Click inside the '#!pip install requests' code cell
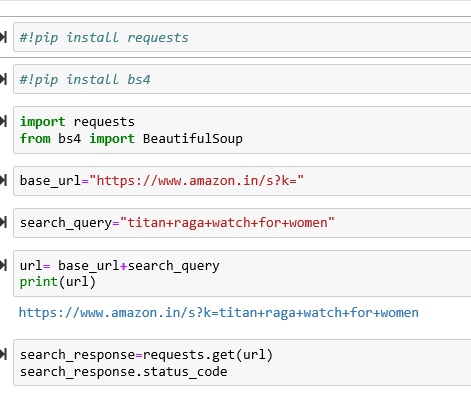Image resolution: width=471 pixels, height=395 pixels. click(242, 37)
